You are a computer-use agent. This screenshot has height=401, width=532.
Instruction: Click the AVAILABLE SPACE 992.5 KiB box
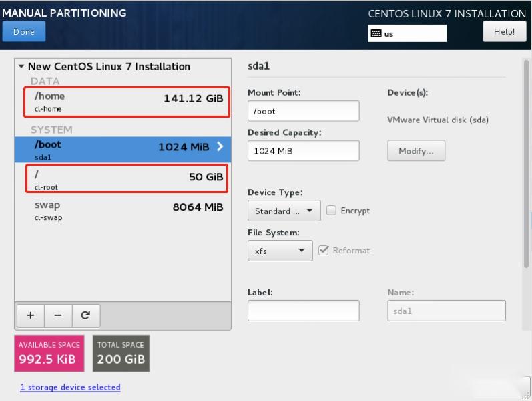click(49, 353)
